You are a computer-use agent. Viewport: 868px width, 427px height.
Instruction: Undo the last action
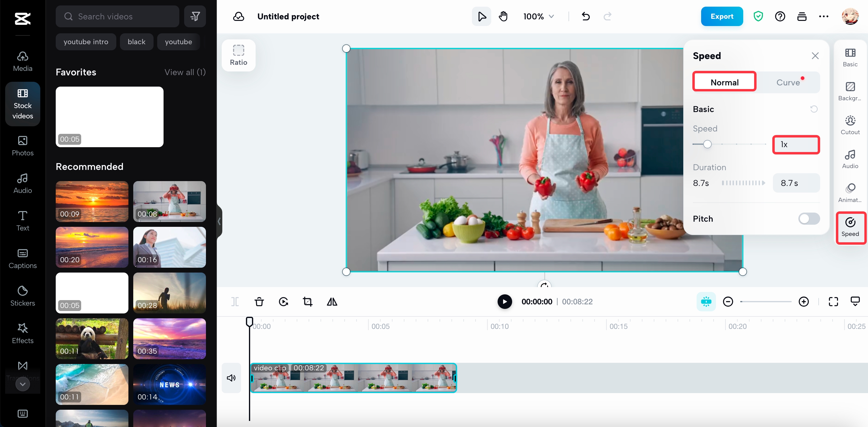[586, 16]
